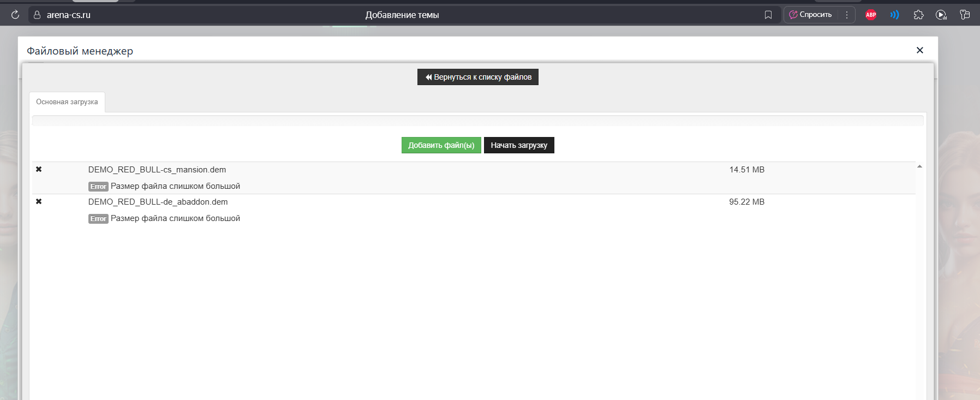Viewport: 980px width, 400px height.
Task: Click the upload progress bar
Action: tap(477, 121)
